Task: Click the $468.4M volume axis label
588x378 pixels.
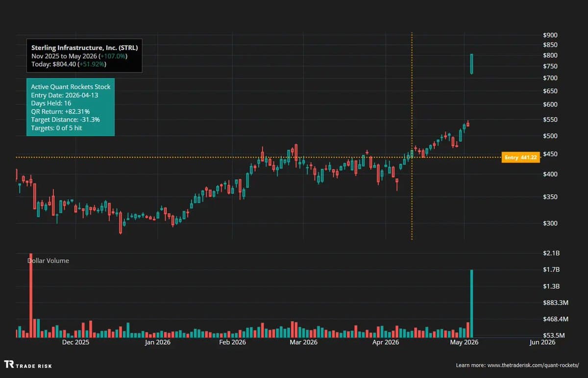Action: [556, 319]
